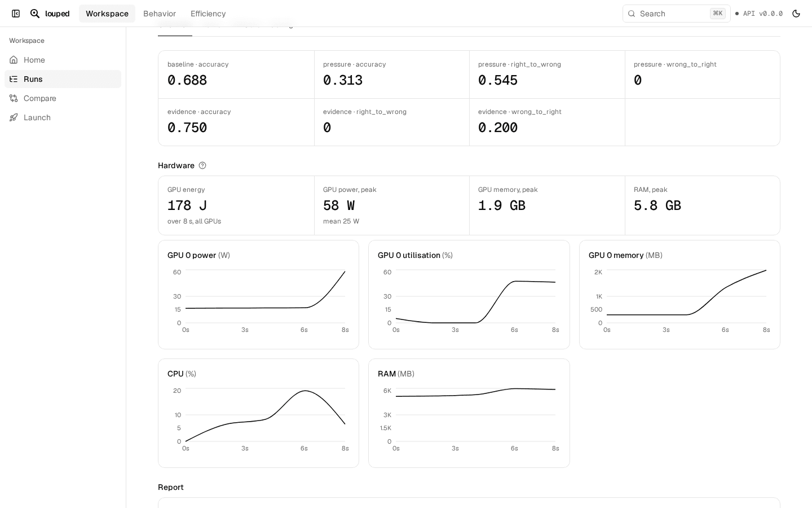The image size is (812, 508).
Task: Click pressure right_to_wrong value 0.545
Action: pos(498,80)
